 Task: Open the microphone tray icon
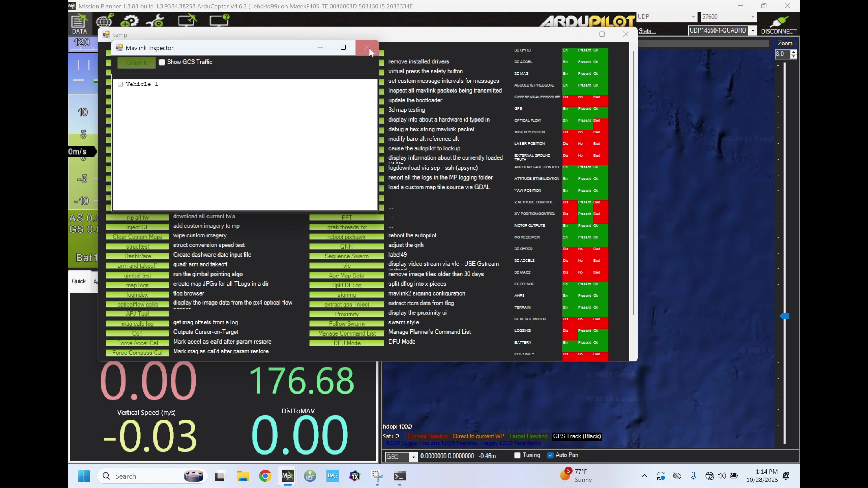[x=693, y=476]
